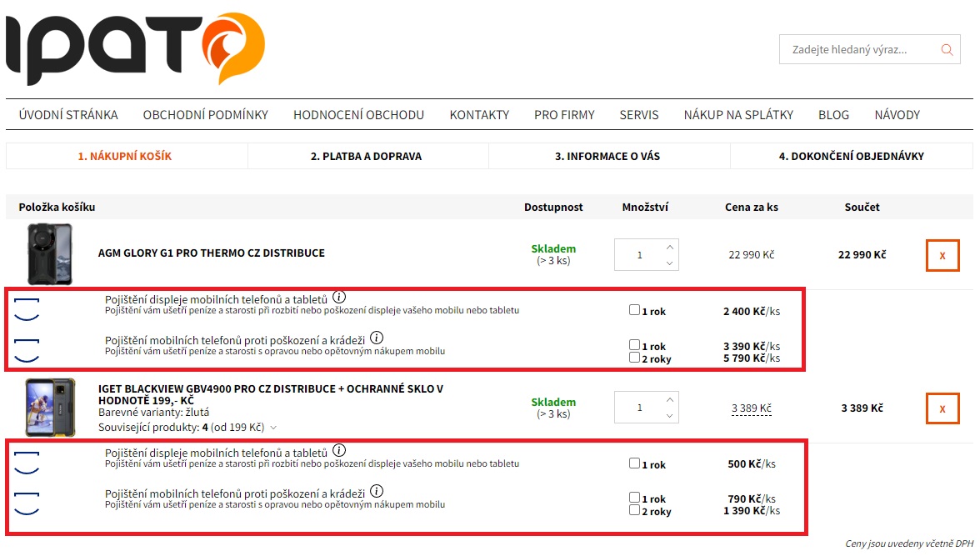Go to step 2. PLATBA A DOPRAVA
The width and height of the screenshot is (980, 556).
368,157
